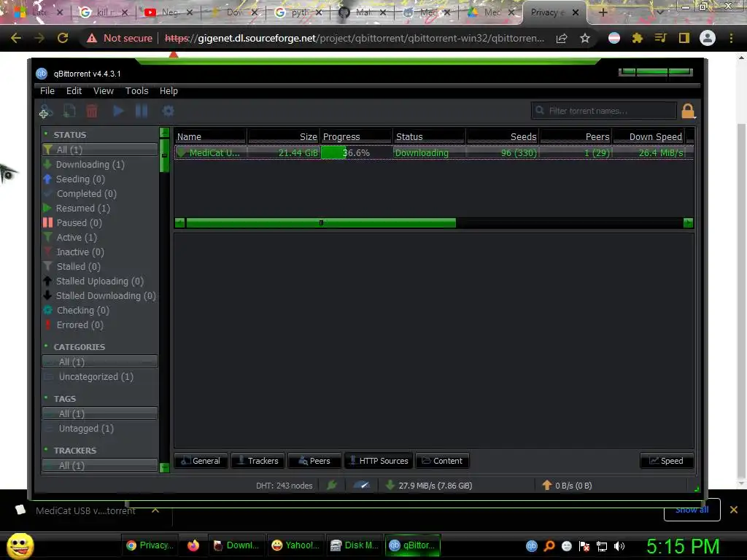This screenshot has height=560, width=747.
Task: Switch to the HTTP Sources tab
Action: pos(379,461)
